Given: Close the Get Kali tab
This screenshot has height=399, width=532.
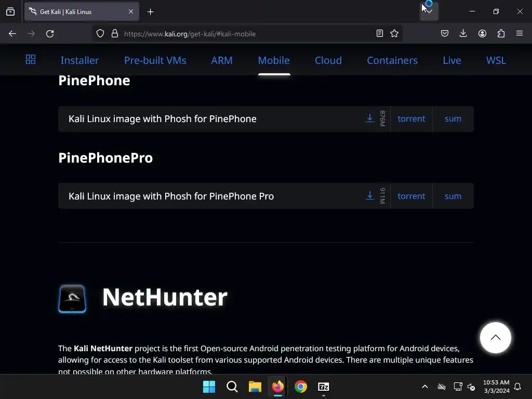Looking at the screenshot, I should click(x=130, y=11).
